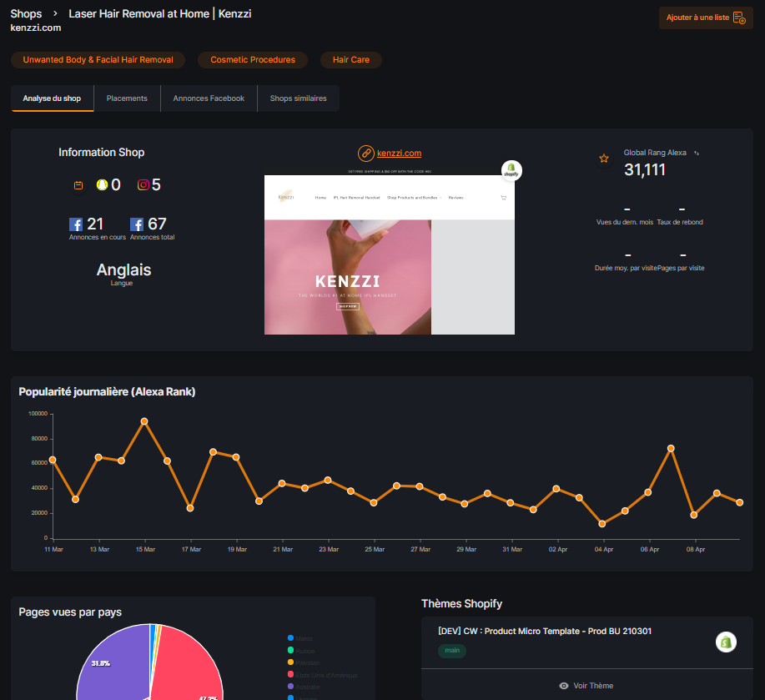765x700 pixels.
Task: Click the page title Laser Hair Removal at Home | Kenzzi
Action: (160, 13)
